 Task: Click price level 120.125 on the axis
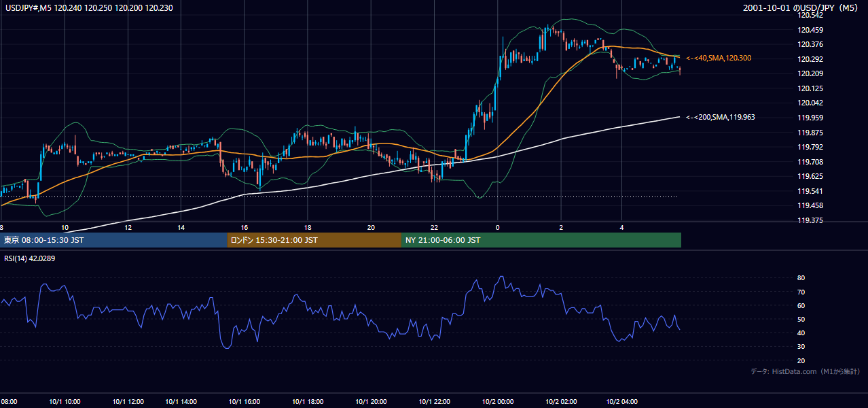click(810, 88)
